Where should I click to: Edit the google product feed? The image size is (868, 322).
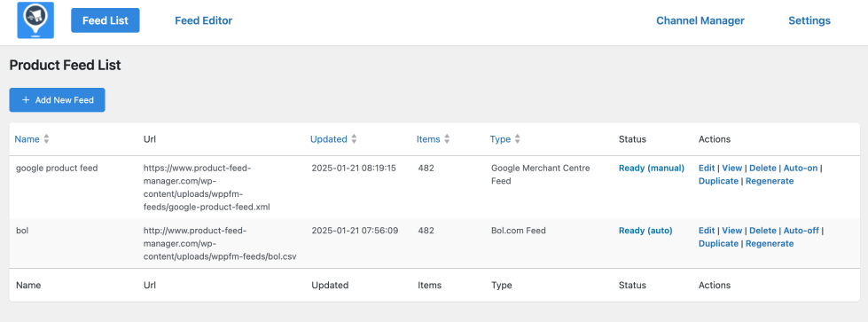pyautogui.click(x=707, y=168)
